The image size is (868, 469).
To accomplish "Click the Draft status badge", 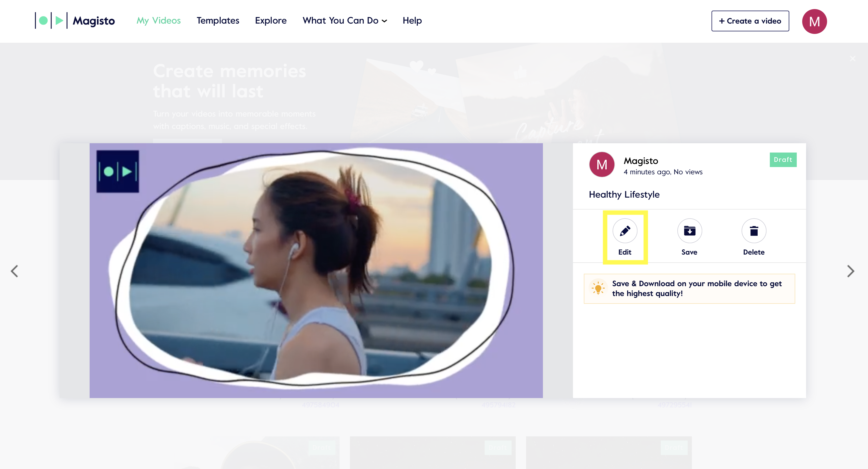I will coord(783,160).
